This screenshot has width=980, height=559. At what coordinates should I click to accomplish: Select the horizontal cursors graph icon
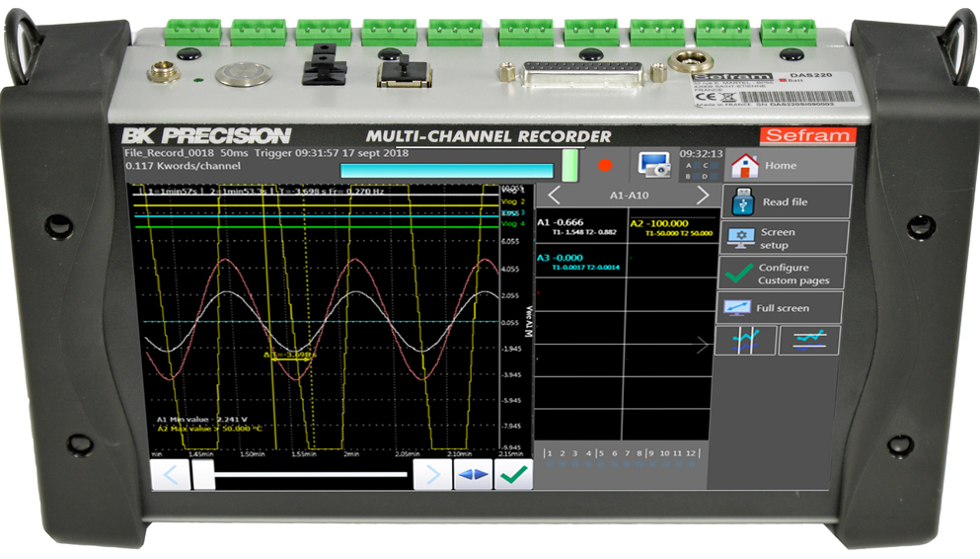click(808, 340)
